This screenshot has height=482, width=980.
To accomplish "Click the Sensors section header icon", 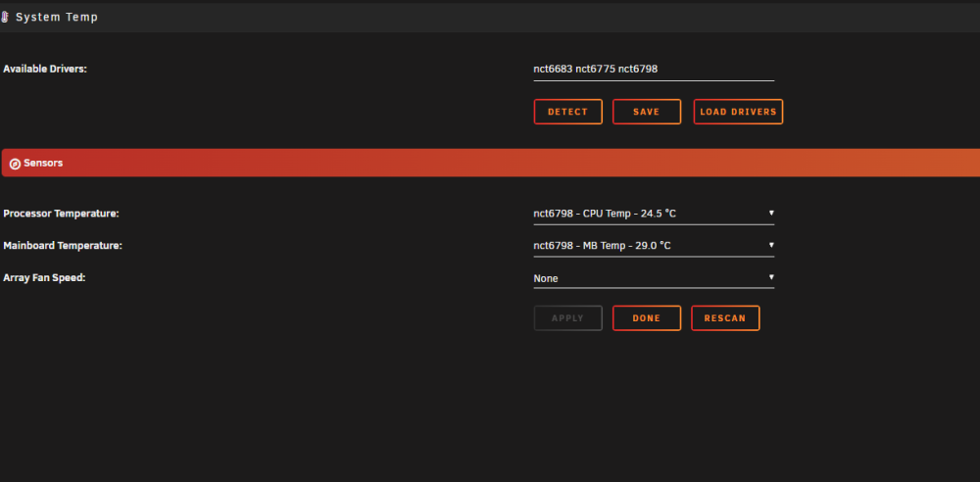I will tap(15, 164).
